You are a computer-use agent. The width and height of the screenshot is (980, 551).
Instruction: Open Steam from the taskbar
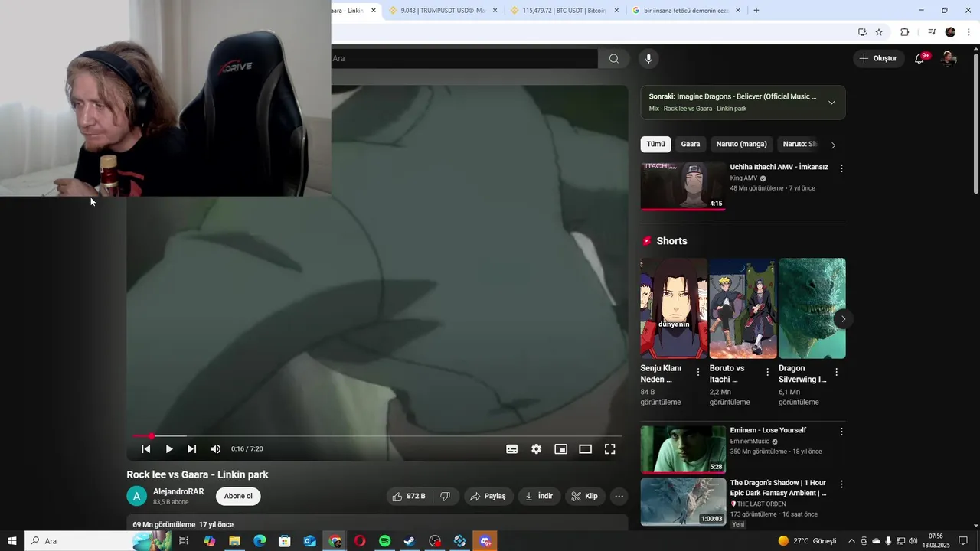click(x=410, y=541)
